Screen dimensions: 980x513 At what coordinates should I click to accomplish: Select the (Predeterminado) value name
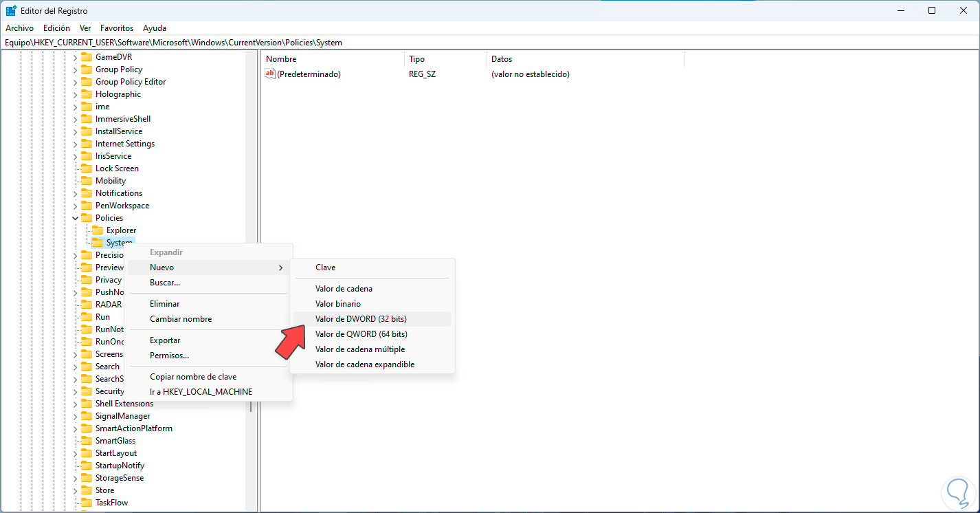click(x=309, y=74)
